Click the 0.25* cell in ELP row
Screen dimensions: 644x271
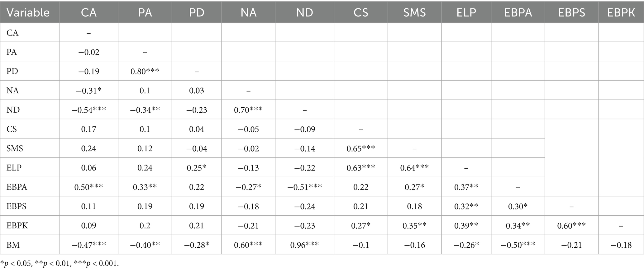(x=197, y=168)
